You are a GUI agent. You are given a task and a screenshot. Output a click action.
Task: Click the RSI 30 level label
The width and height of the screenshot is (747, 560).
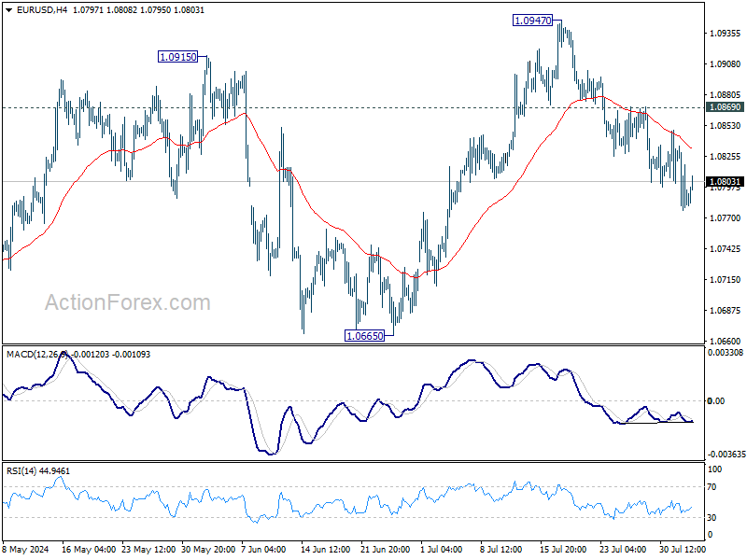712,518
